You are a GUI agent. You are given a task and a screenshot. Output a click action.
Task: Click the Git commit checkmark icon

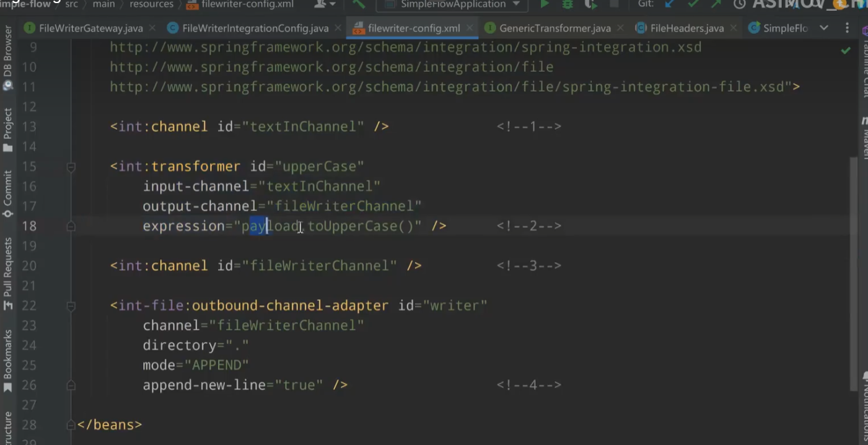tap(693, 4)
